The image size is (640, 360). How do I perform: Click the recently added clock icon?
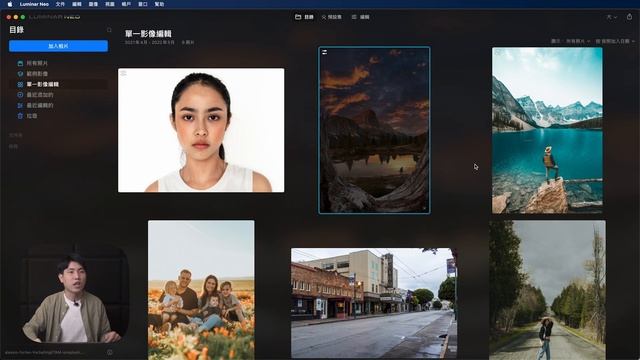click(x=20, y=95)
